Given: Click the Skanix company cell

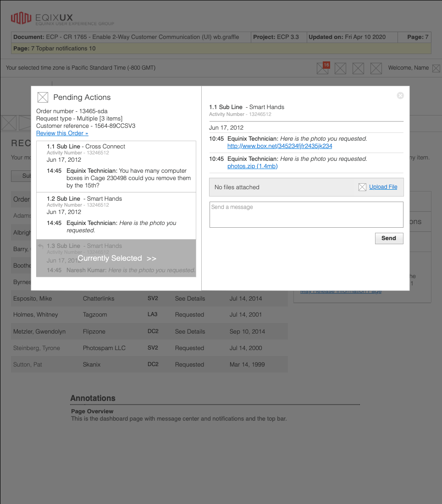Looking at the screenshot, I should point(92,365).
